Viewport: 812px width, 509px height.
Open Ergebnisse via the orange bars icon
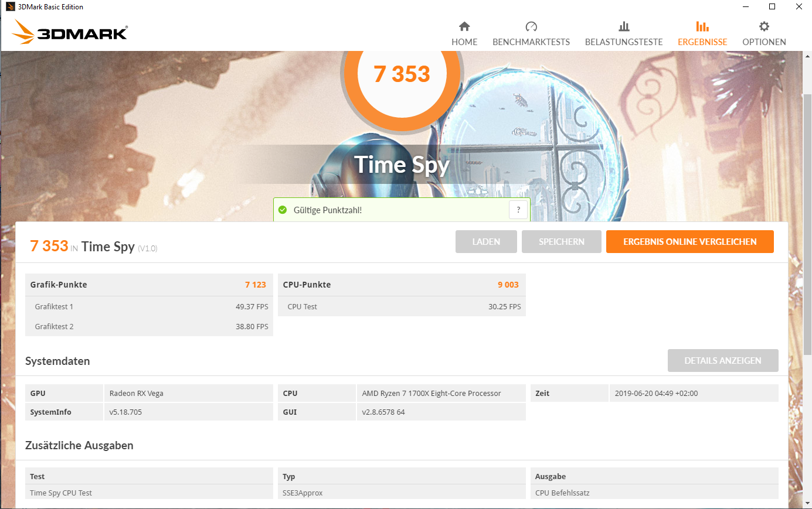[x=702, y=26]
